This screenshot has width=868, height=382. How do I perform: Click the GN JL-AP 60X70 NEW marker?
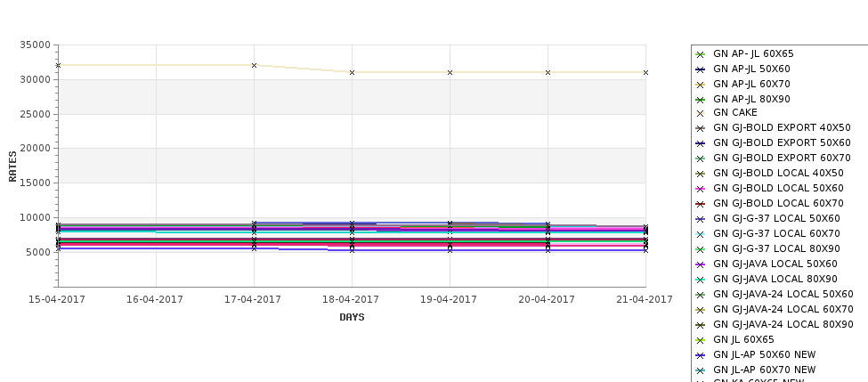[x=701, y=370]
